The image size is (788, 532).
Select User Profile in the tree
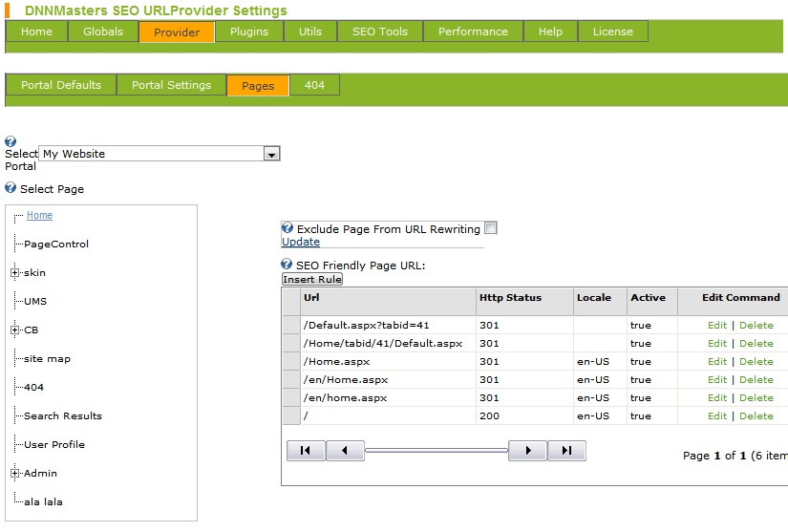tap(54, 444)
